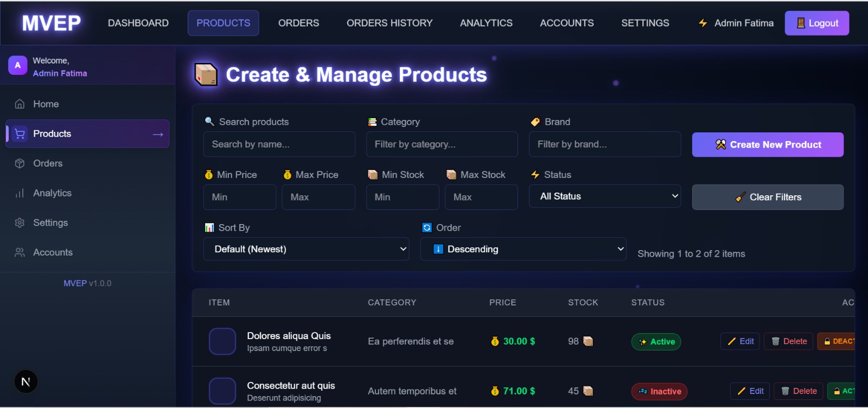Open the All Status dropdown
This screenshot has height=408, width=868.
[x=605, y=196]
